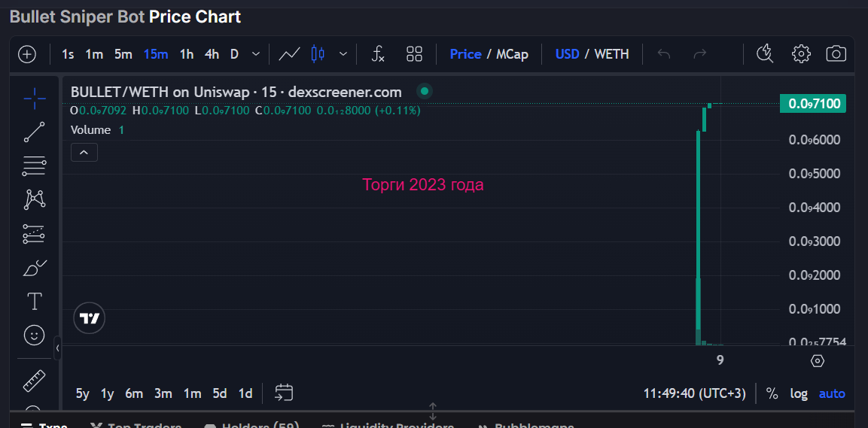Open the emoji icons tool
The height and width of the screenshot is (428, 868).
tap(34, 335)
